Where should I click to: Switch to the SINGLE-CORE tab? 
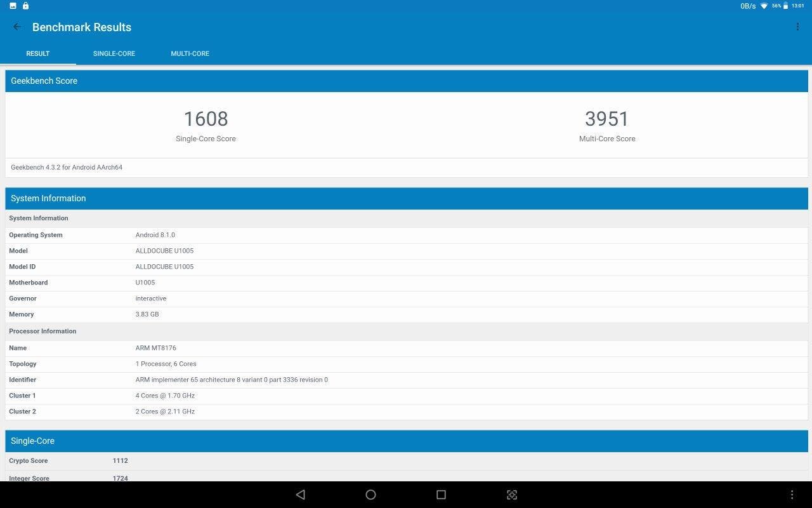click(114, 53)
